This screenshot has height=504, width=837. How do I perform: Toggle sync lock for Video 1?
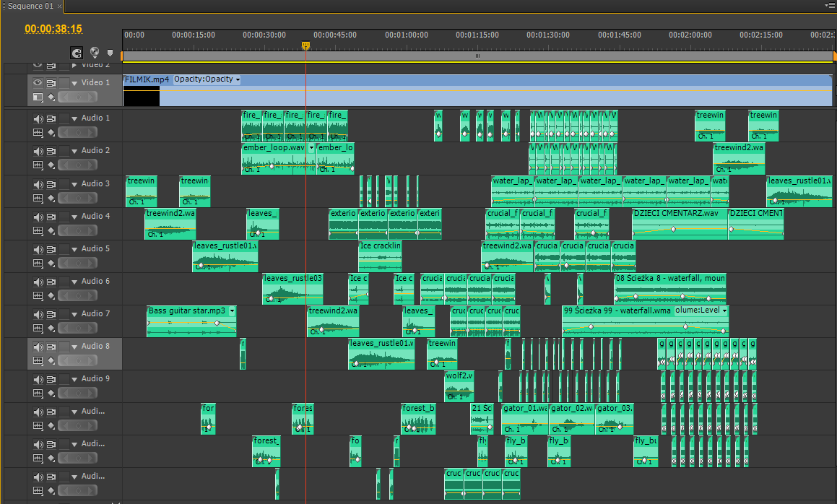click(51, 83)
